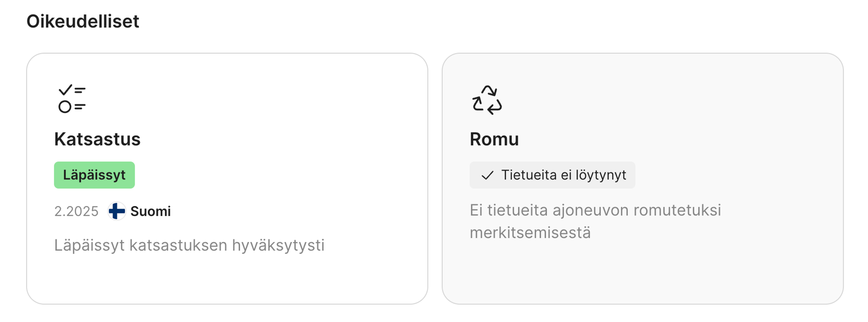Viewport: 868px width, 322px height.
Task: Select the green Läpäissyt indicator
Action: [x=95, y=175]
